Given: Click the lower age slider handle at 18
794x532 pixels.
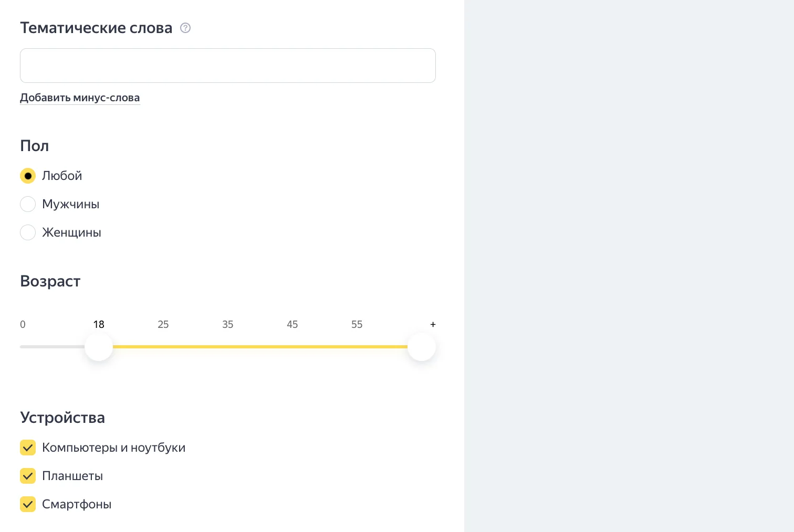Looking at the screenshot, I should coord(99,347).
